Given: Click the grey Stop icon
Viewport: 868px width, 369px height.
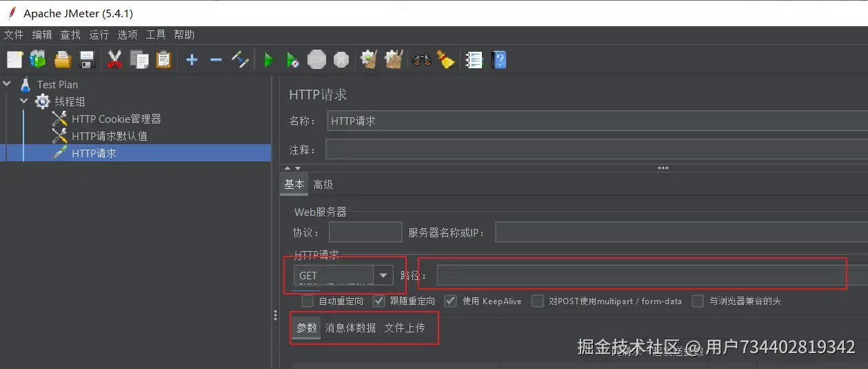Looking at the screenshot, I should (316, 60).
